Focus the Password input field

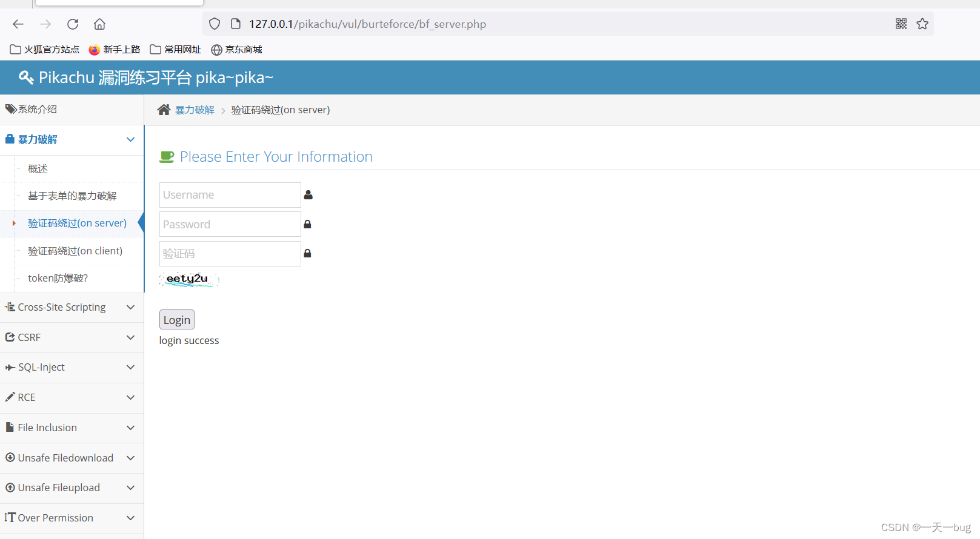[230, 224]
